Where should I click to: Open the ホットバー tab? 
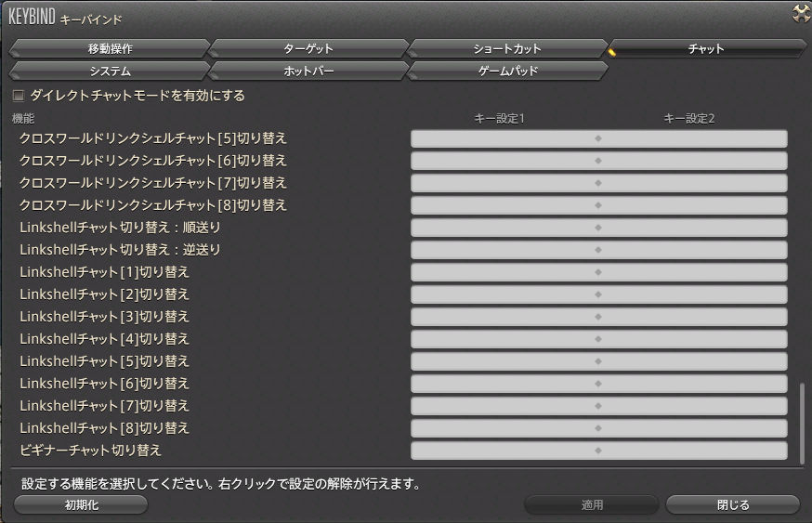click(x=308, y=71)
